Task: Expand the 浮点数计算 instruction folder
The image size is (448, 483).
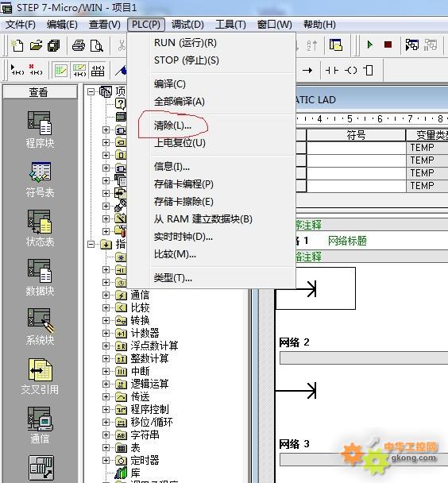Action: (106, 346)
